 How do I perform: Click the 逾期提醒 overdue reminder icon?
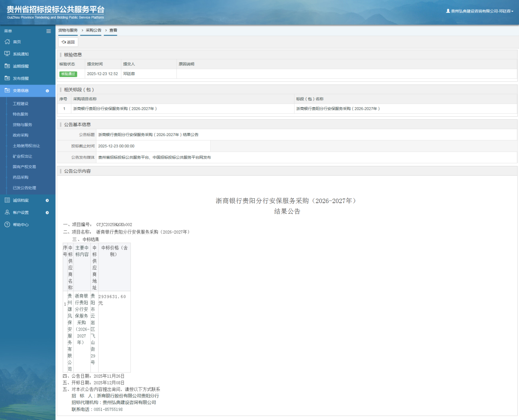coord(6,66)
